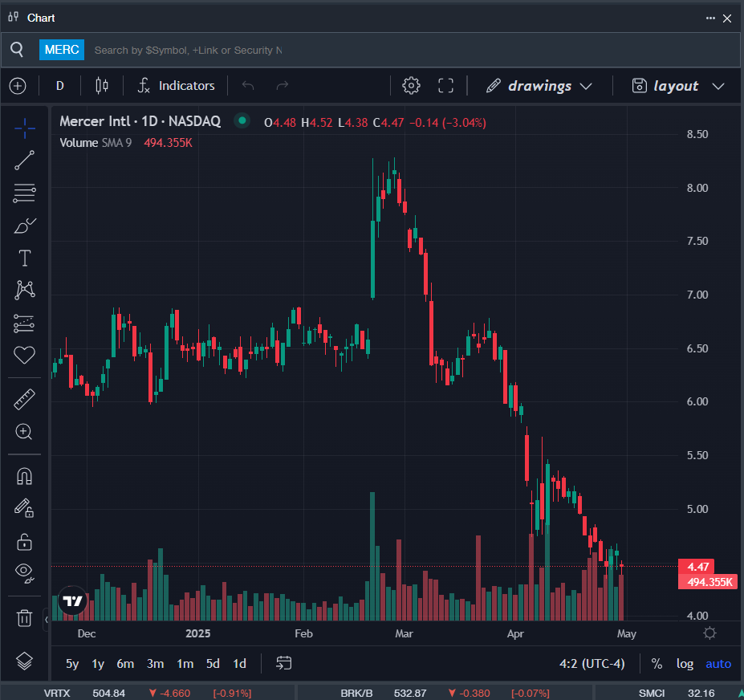Toggle stay in drawing mode
744x700 pixels.
(24, 508)
